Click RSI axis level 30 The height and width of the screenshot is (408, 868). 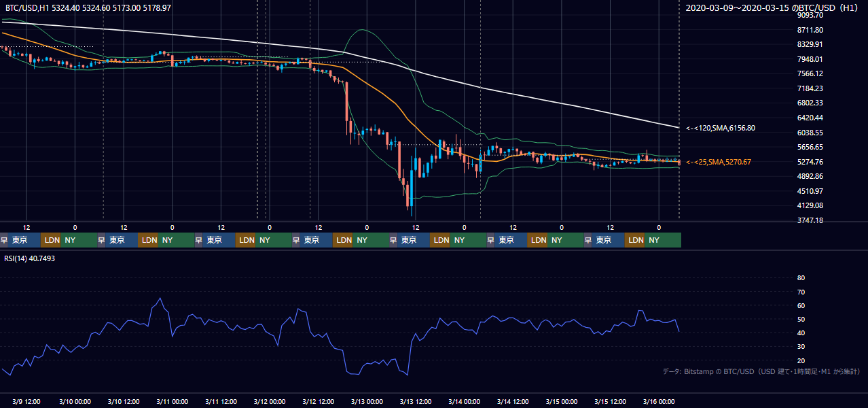coord(801,347)
